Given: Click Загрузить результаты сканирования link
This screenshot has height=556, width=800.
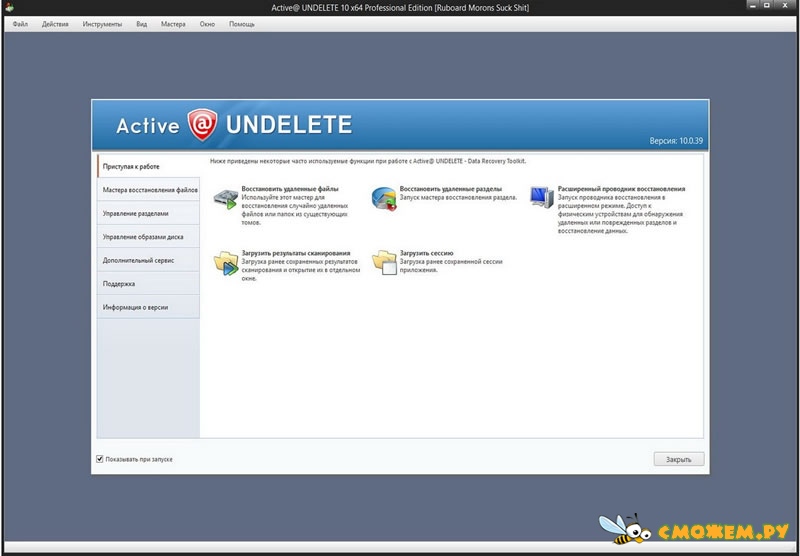Looking at the screenshot, I should point(296,253).
